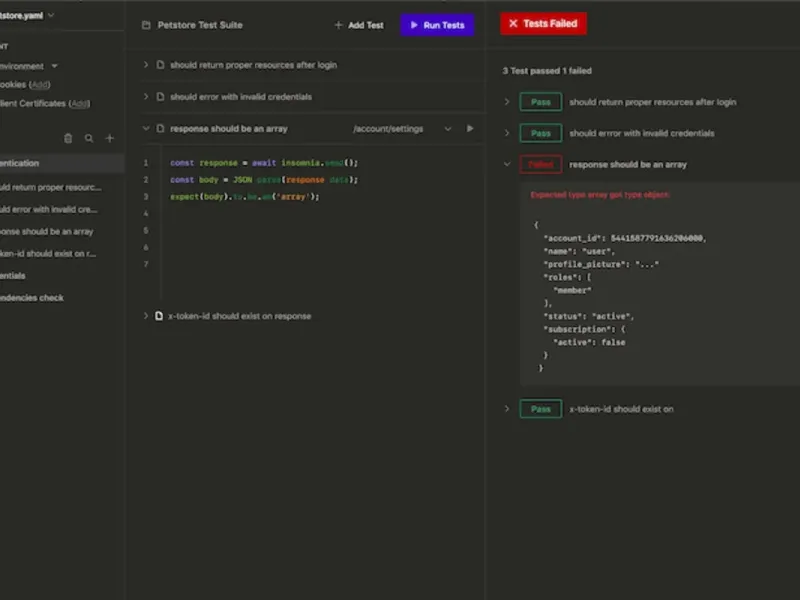Expand the 'x-token-id should exist on' result
The image size is (800, 600).
(507, 409)
